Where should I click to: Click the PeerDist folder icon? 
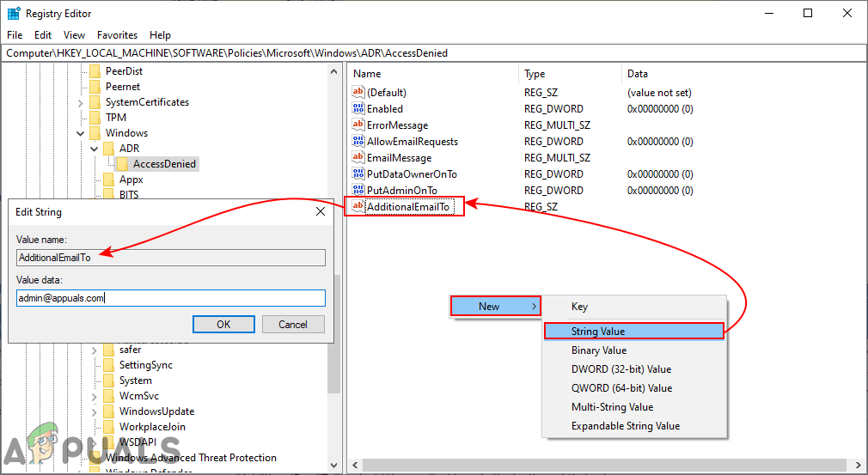pos(95,70)
